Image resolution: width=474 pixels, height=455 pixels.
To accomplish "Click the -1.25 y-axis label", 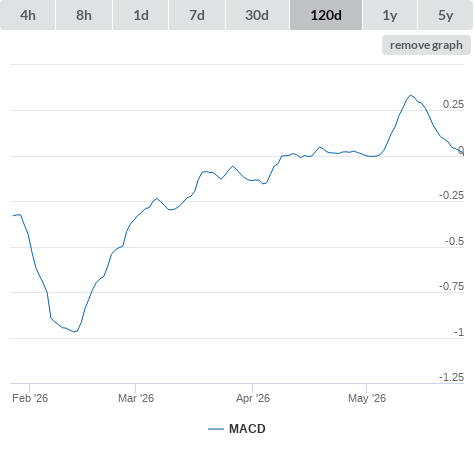I will click(x=451, y=377).
